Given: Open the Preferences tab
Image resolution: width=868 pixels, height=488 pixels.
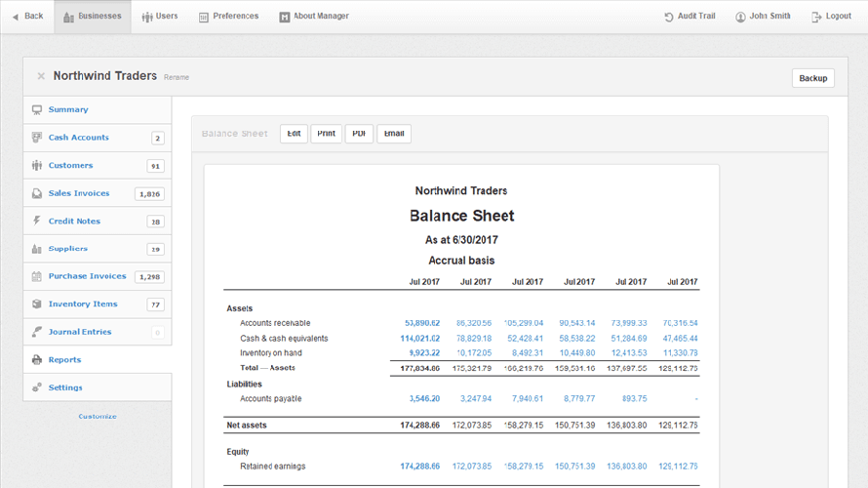Looking at the screenshot, I should (228, 17).
